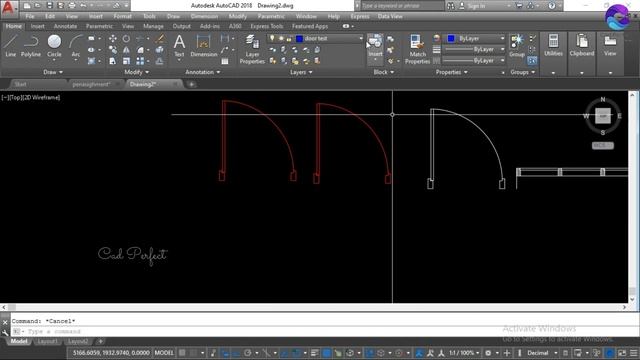Toggle lineweight display in status bar

(315, 353)
